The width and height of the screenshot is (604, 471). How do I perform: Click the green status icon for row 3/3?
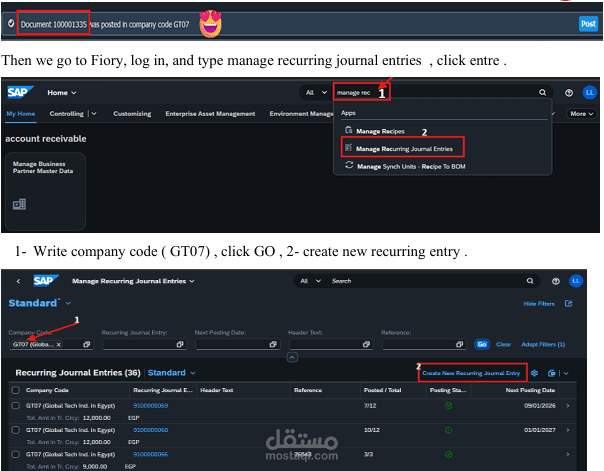click(448, 454)
